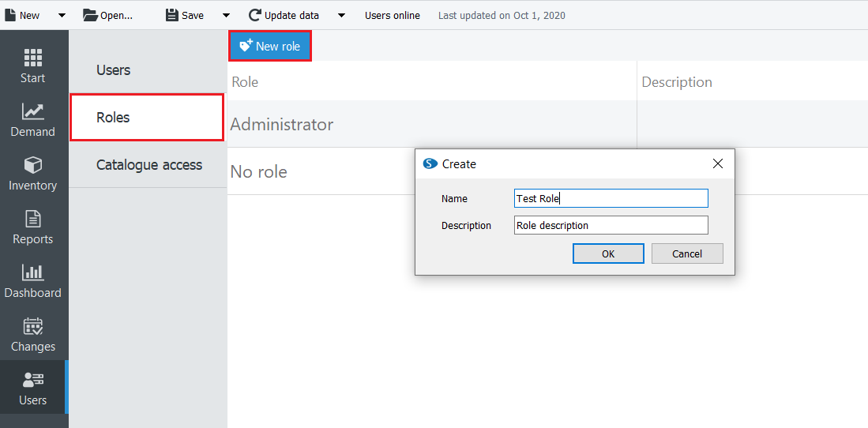Expand the Save dropdown arrow
Viewport: 868px width, 428px height.
pyautogui.click(x=226, y=15)
